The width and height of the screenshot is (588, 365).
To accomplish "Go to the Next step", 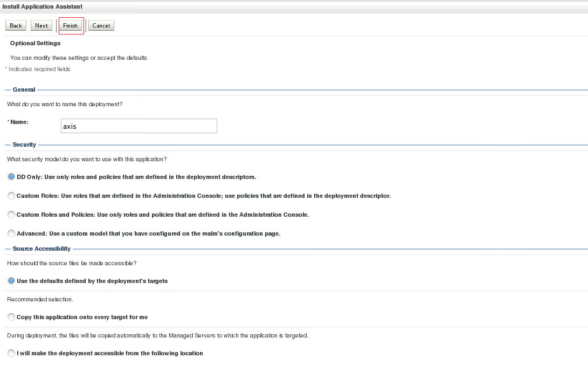I will [41, 25].
